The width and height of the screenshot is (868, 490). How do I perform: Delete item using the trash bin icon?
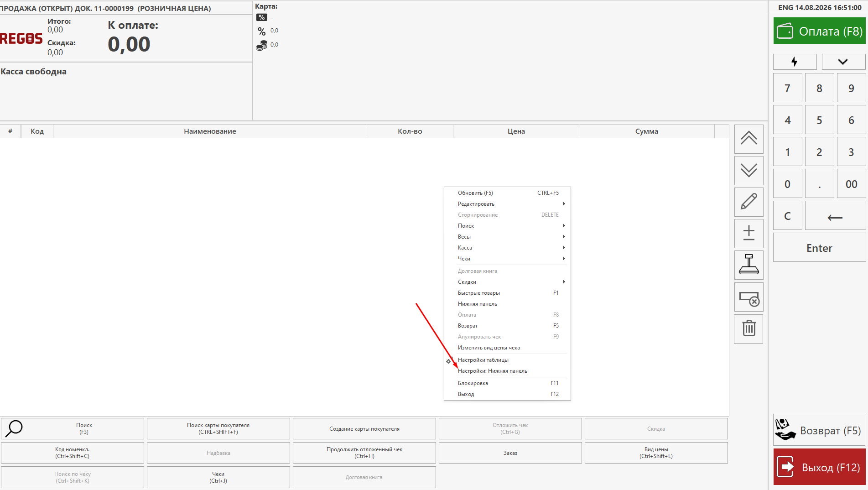[748, 328]
